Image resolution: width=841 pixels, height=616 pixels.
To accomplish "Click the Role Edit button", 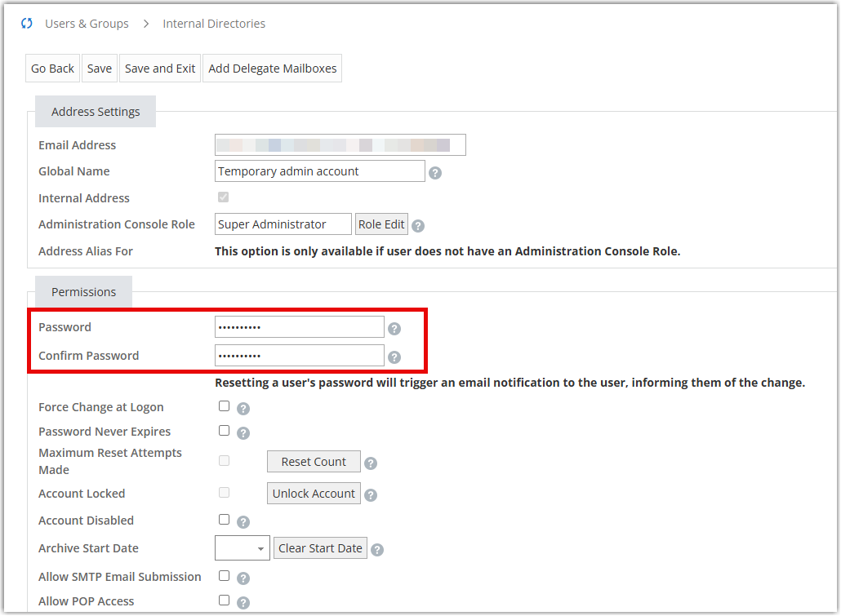I will [x=381, y=224].
